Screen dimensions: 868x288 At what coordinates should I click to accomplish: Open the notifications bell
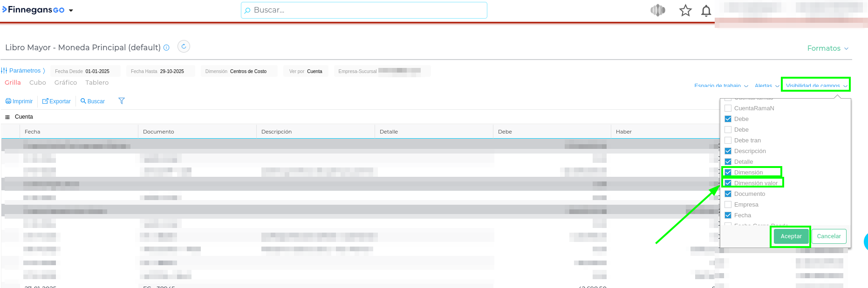pyautogui.click(x=706, y=11)
